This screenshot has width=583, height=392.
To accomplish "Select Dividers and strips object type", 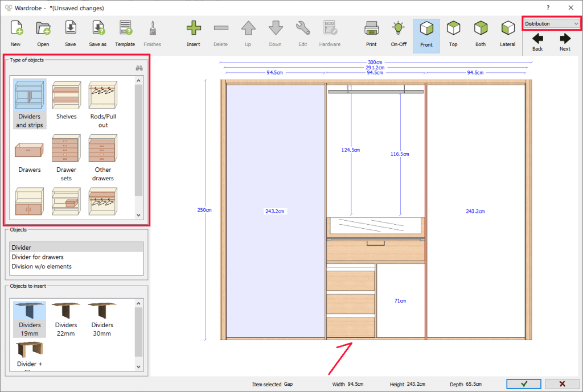I will coord(30,104).
